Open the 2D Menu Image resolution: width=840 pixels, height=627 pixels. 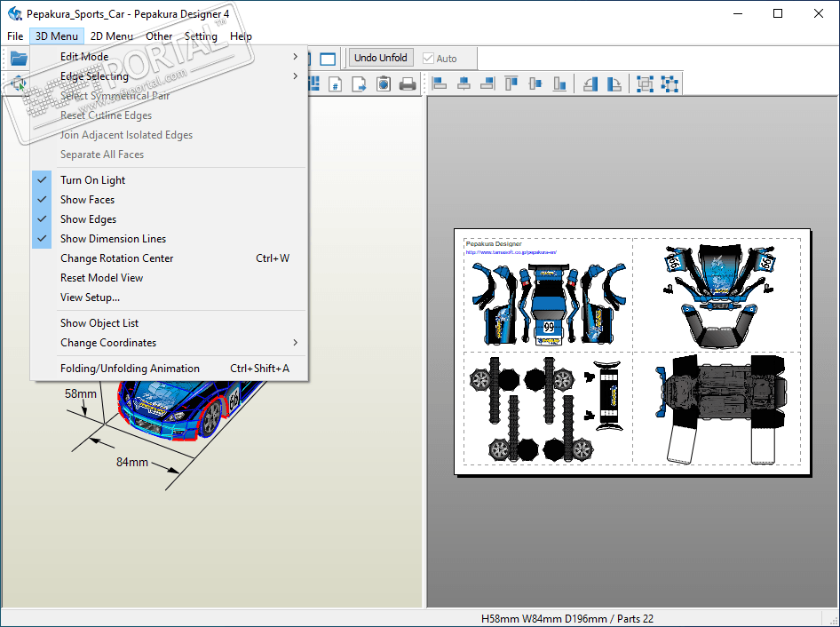[111, 36]
